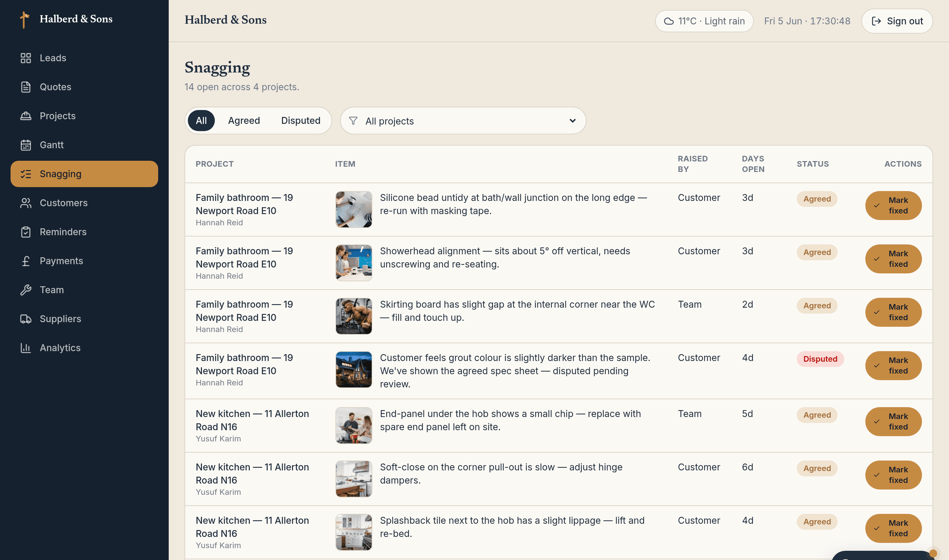
Task: Click Sign out button
Action: 897,21
